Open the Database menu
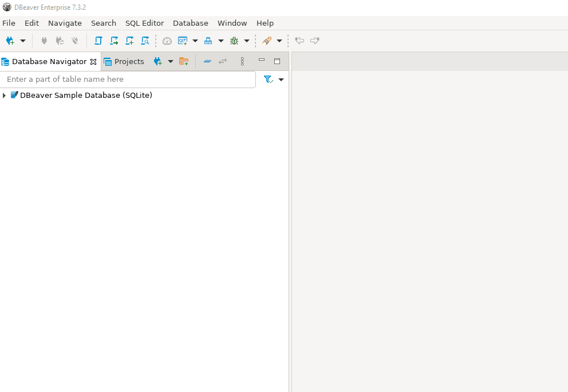The image size is (568, 392). (x=191, y=23)
